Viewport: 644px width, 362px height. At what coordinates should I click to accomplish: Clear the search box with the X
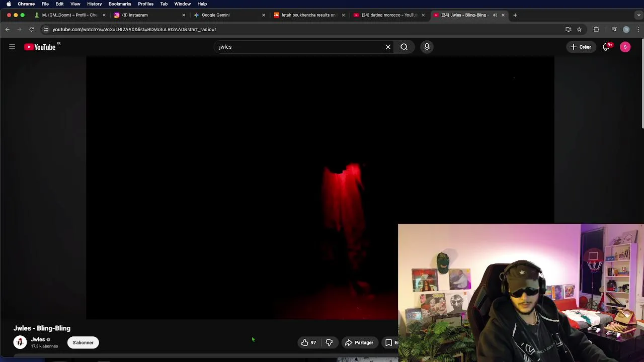tap(388, 47)
